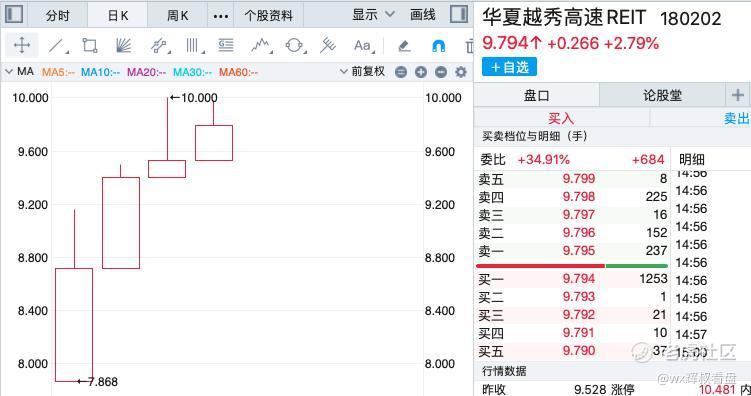751x396 pixels.
Task: Click the MA30 indicator label
Action: click(x=193, y=72)
